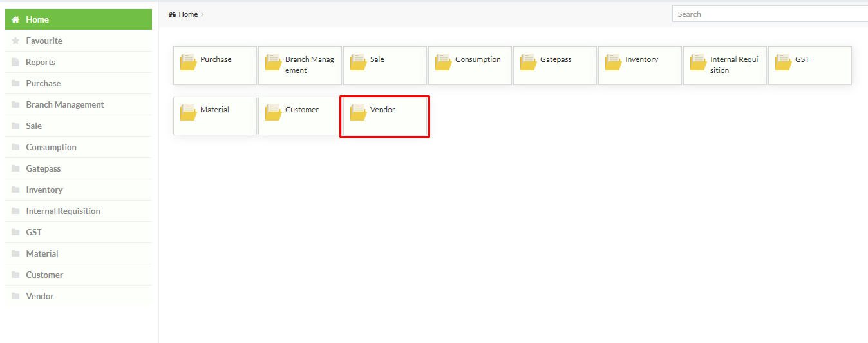Open the Branch Management tile label
The width and height of the screenshot is (868, 343).
[x=310, y=64]
